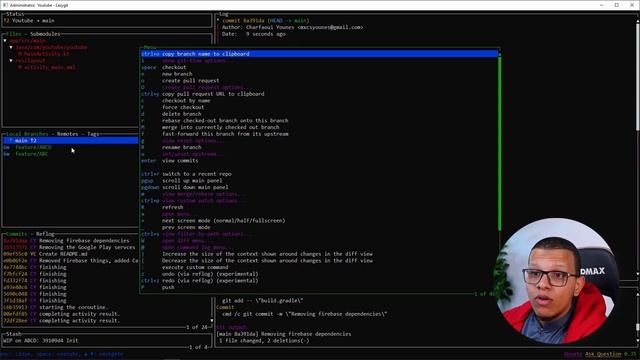Switch to the Remotes tab

pos(67,134)
